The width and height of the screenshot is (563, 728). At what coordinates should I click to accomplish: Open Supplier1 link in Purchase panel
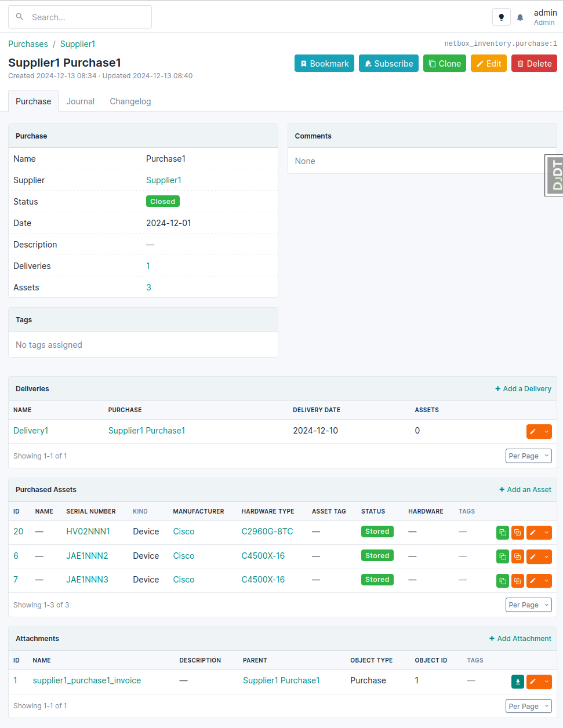pos(164,180)
